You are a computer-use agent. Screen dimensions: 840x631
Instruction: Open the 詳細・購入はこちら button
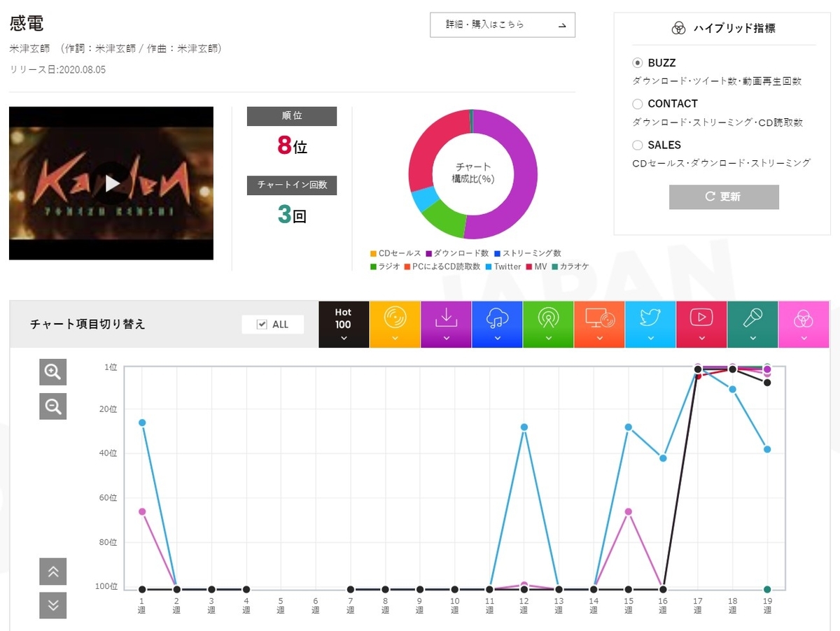click(503, 24)
